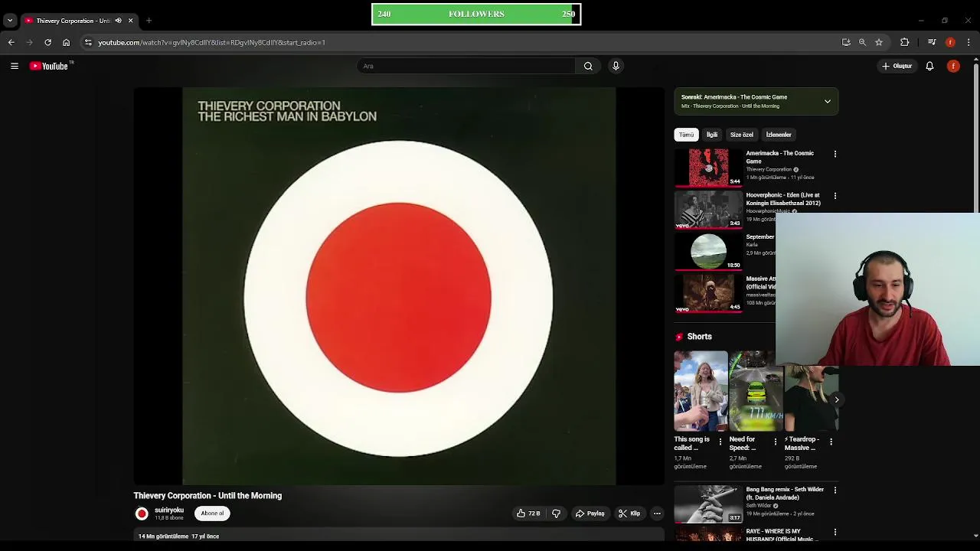Expand the mix playlist panel chevron

pyautogui.click(x=828, y=101)
